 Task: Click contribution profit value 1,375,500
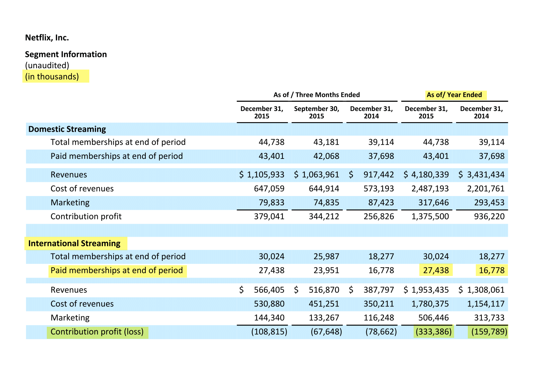pos(430,217)
